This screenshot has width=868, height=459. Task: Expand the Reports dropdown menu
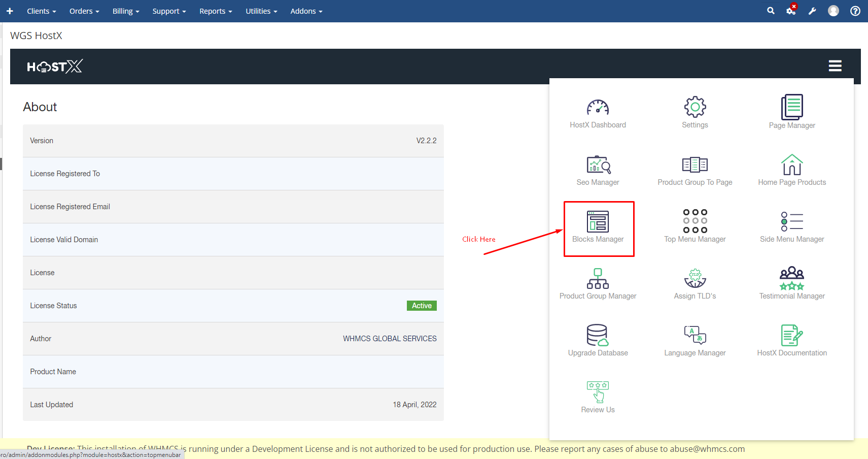[216, 11]
